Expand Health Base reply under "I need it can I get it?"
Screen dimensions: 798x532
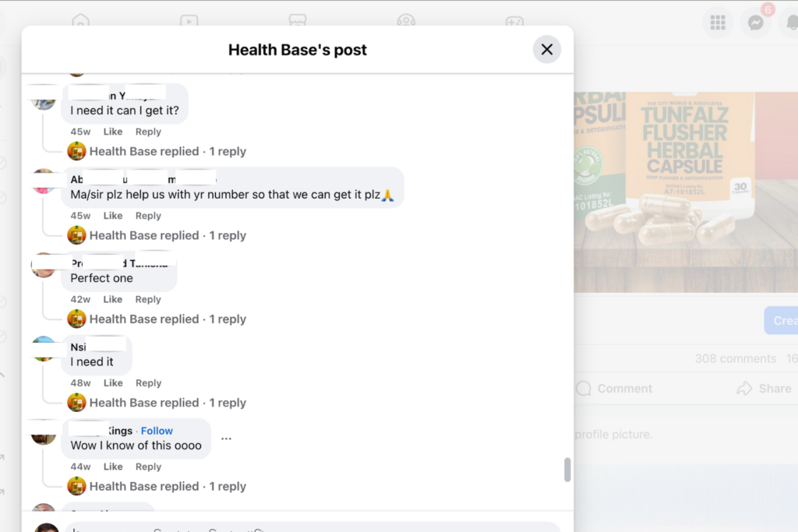coord(168,151)
